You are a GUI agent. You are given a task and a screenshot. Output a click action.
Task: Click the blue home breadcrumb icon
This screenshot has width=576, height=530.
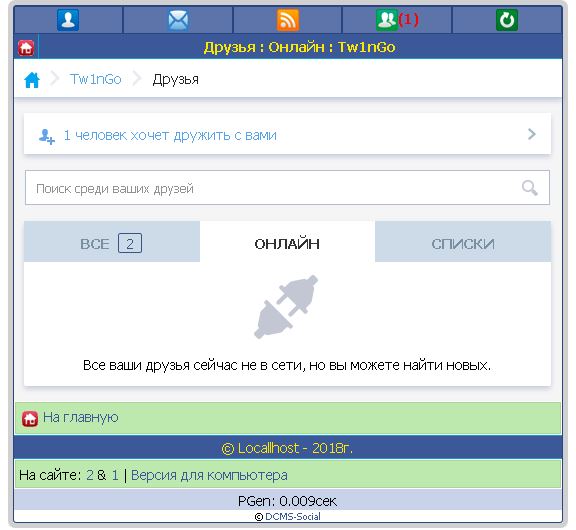coord(32,80)
